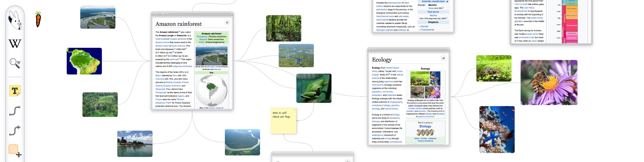
Task: Select the add selection area tool
Action: [x=15, y=150]
